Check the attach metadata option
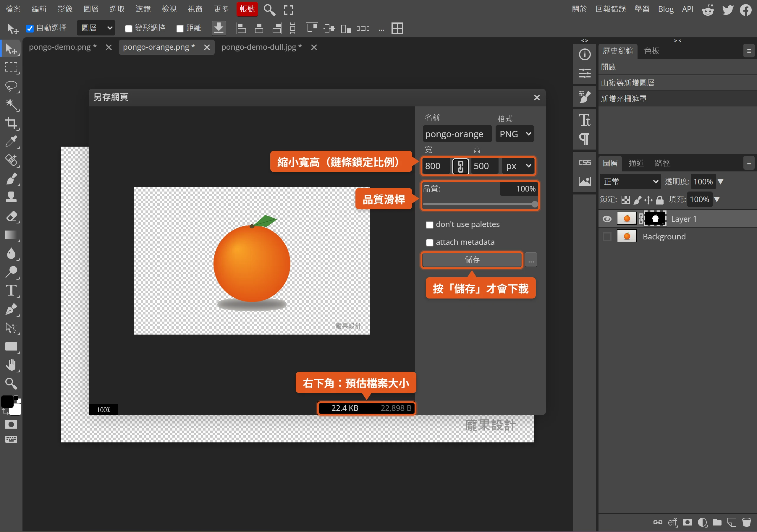The image size is (757, 532). [x=429, y=242]
